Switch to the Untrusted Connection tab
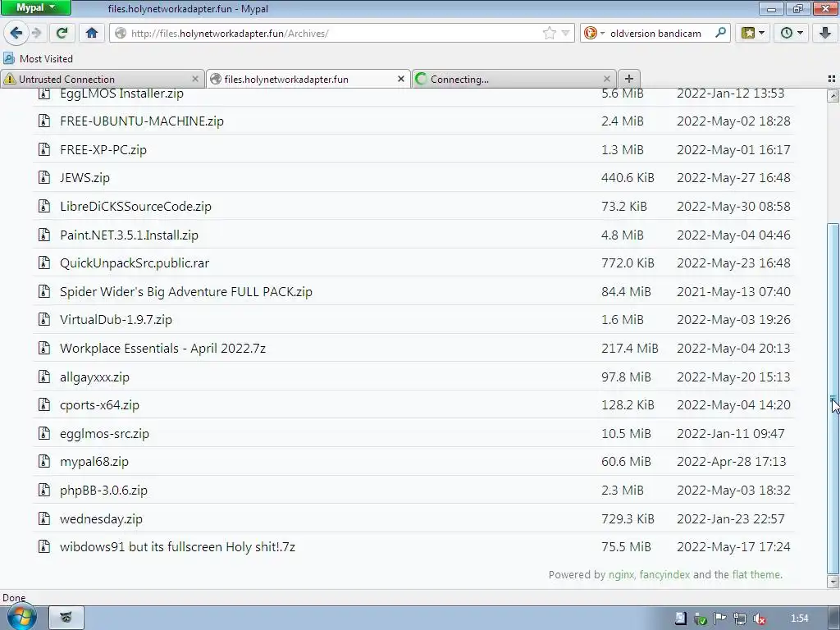The height and width of the screenshot is (630, 840). tap(103, 80)
